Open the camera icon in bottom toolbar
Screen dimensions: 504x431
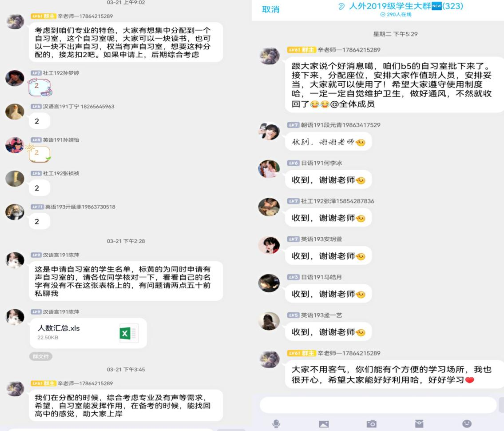click(x=372, y=423)
